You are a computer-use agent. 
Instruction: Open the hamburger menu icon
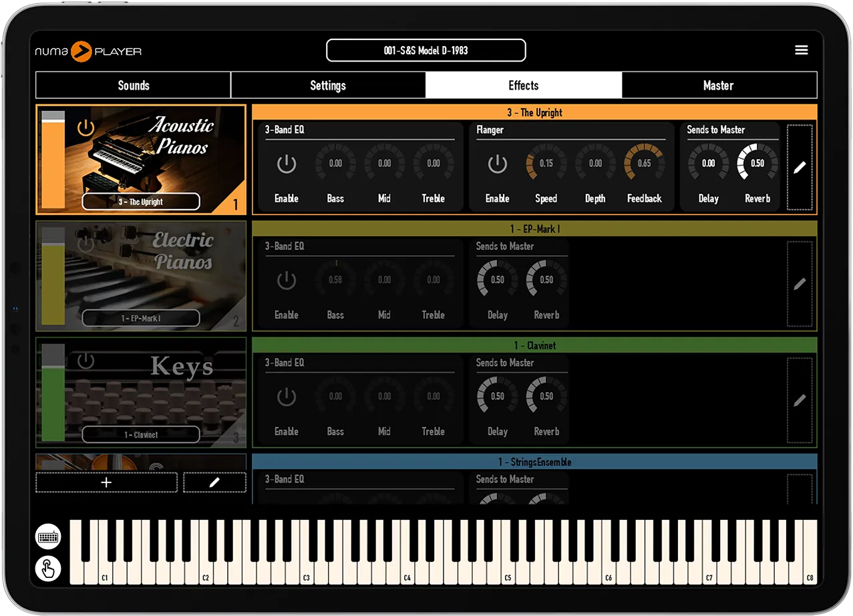(x=801, y=50)
